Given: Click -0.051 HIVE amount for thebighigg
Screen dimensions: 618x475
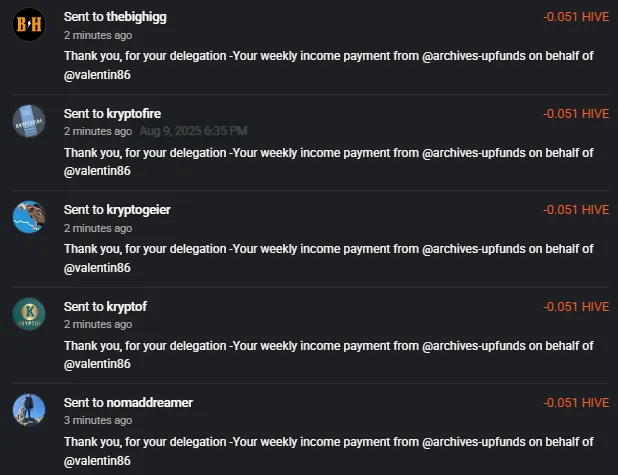Looking at the screenshot, I should click(576, 17).
